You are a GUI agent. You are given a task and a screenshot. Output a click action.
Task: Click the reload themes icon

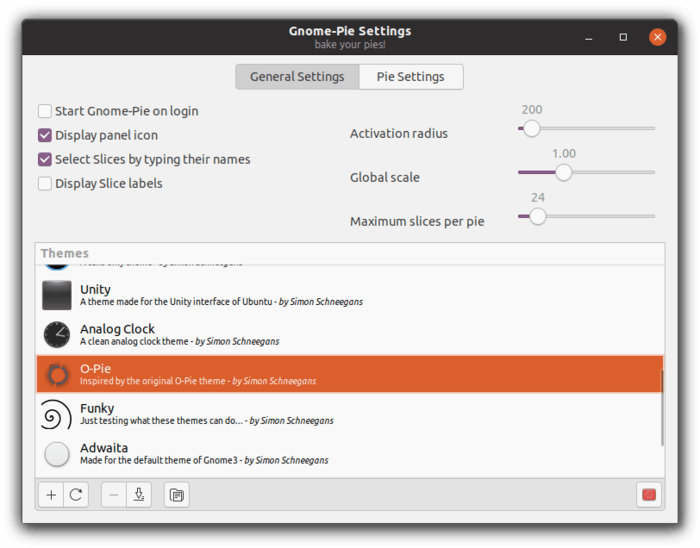[x=76, y=495]
